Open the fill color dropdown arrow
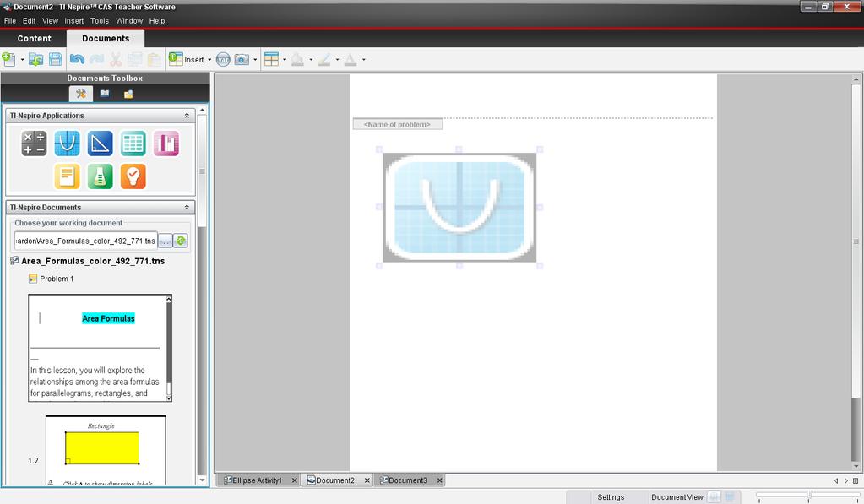The image size is (864, 504). (x=311, y=59)
